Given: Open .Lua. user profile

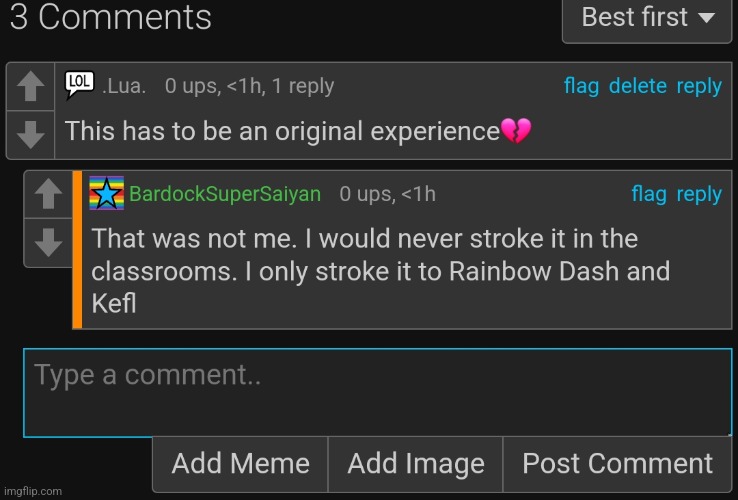Looking at the screenshot, I should coord(125,87).
